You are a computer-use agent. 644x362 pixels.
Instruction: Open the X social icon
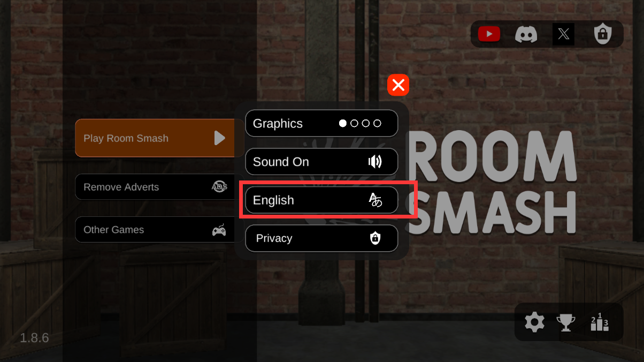point(563,34)
